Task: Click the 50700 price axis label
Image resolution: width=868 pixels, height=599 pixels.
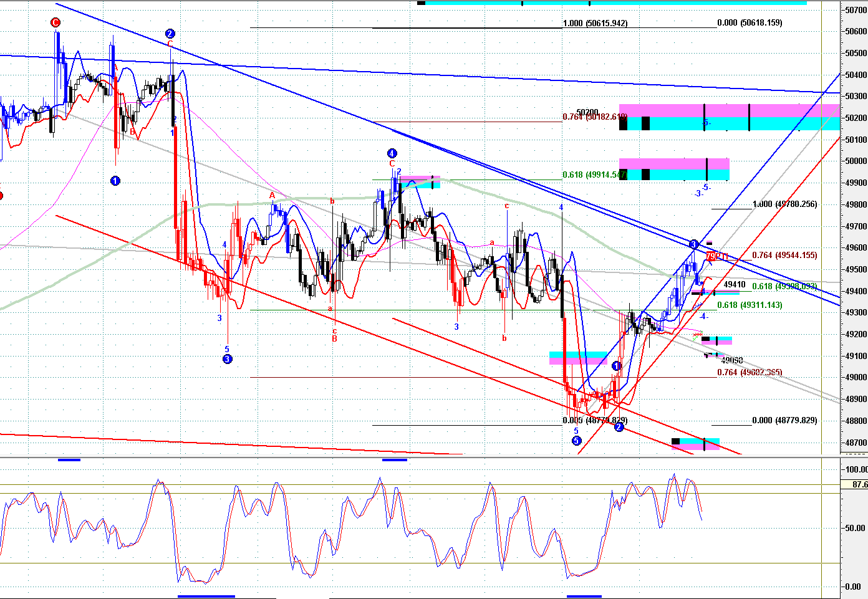Action: pyautogui.click(x=855, y=10)
